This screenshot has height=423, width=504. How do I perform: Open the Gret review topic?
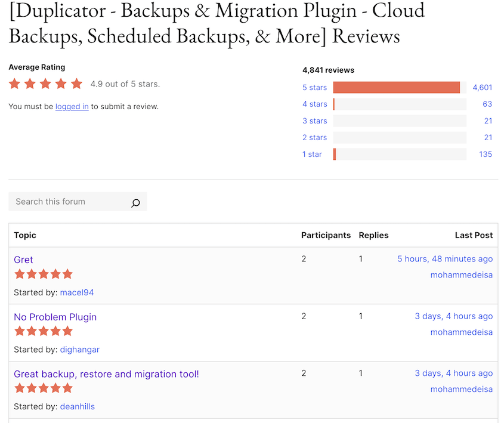point(23,260)
